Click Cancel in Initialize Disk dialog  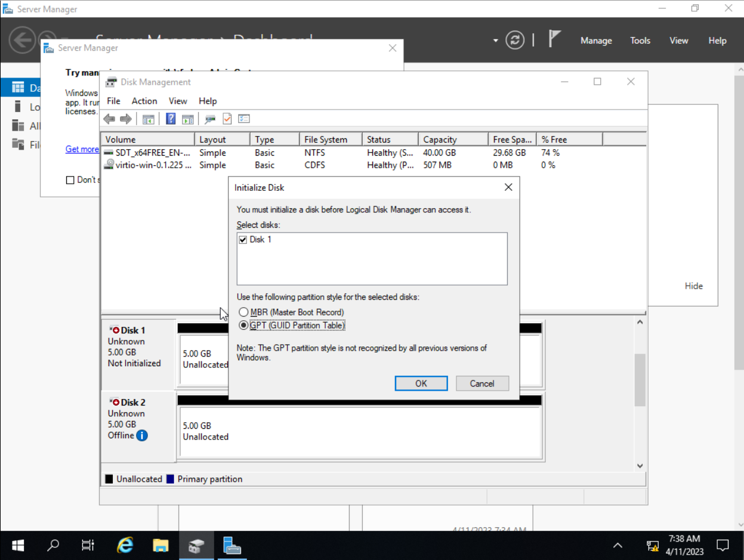tap(482, 383)
